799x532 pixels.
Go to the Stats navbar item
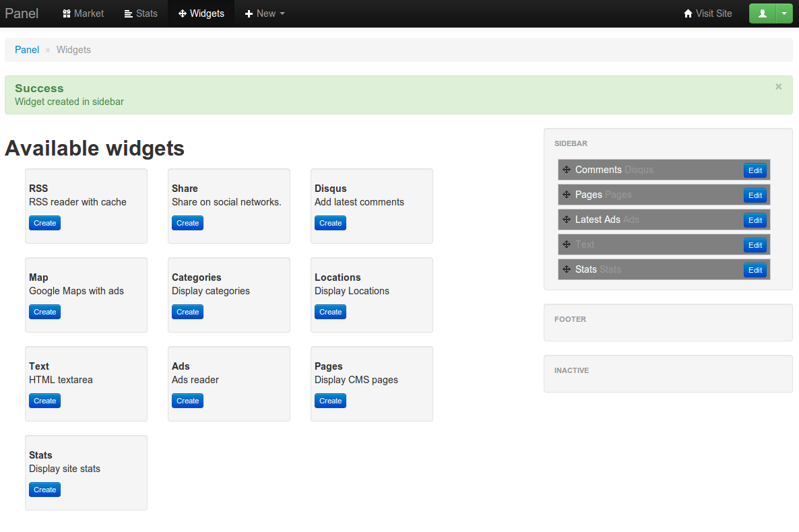pyautogui.click(x=141, y=13)
